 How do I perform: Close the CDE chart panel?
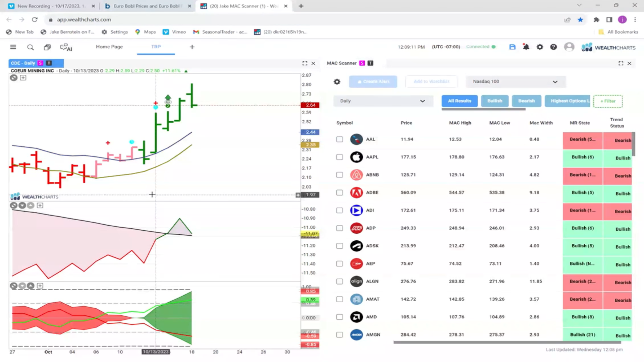coord(313,63)
